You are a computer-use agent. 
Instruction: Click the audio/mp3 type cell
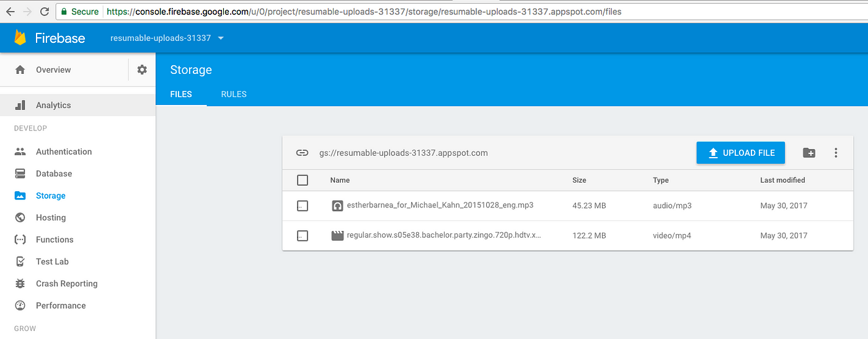671,206
